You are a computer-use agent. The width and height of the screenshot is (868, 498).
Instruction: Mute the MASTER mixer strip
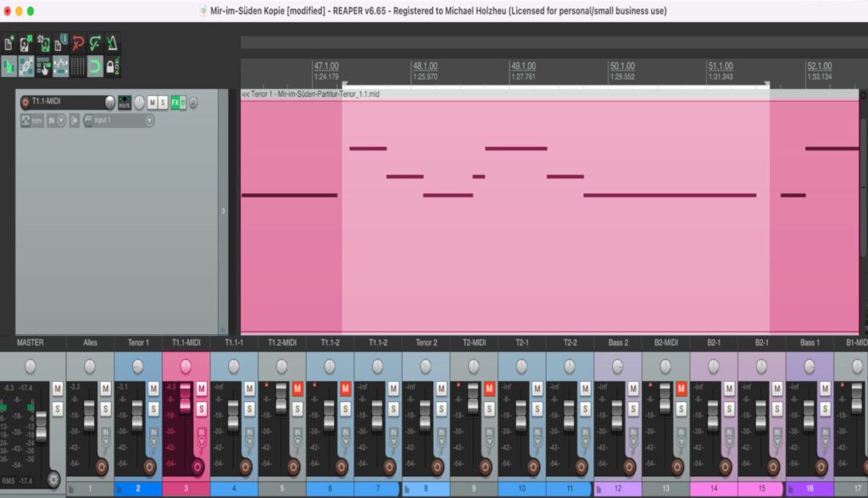pos(58,389)
